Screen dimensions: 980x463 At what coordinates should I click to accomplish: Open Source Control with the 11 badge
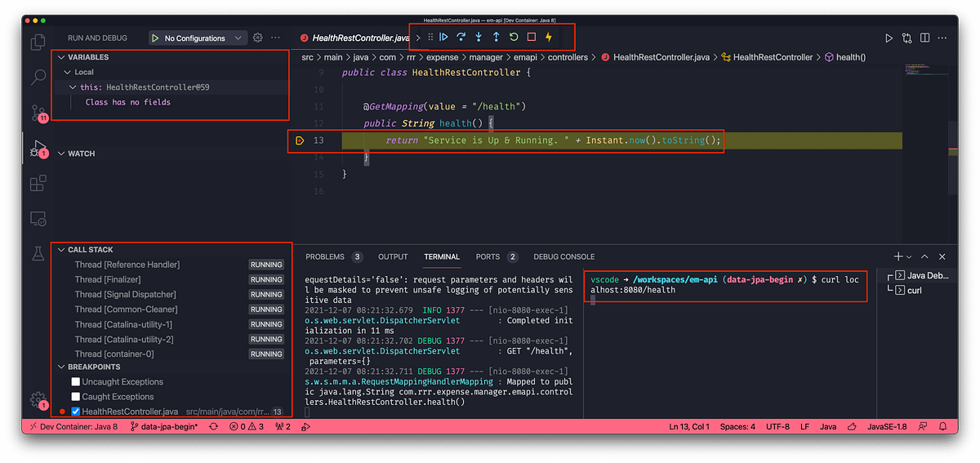pos(38,113)
